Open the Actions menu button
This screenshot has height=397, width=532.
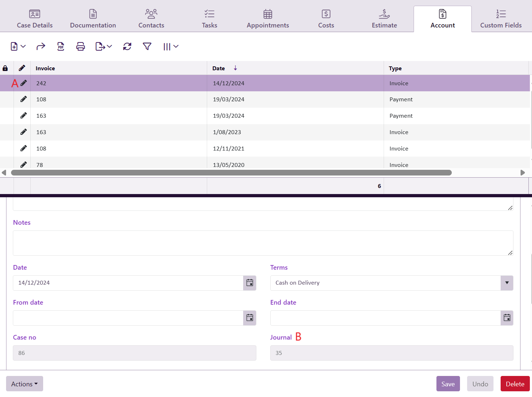(x=25, y=384)
